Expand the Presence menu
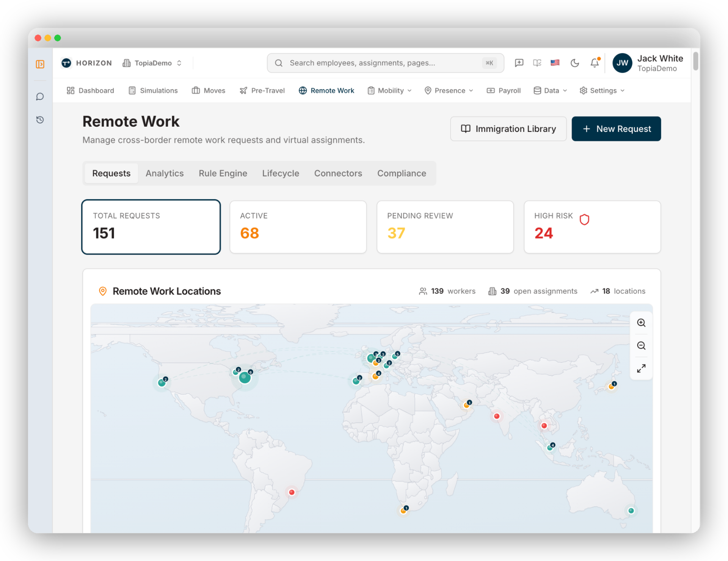 (x=449, y=91)
